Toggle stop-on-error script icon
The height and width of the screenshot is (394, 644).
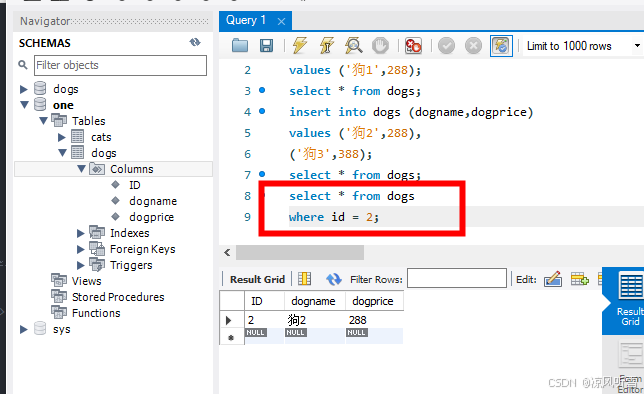[x=413, y=45]
